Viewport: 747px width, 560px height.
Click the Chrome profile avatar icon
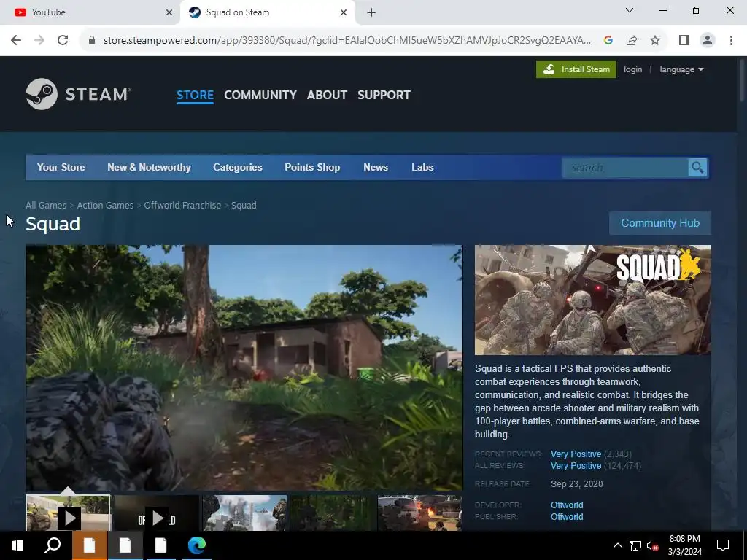(x=708, y=41)
